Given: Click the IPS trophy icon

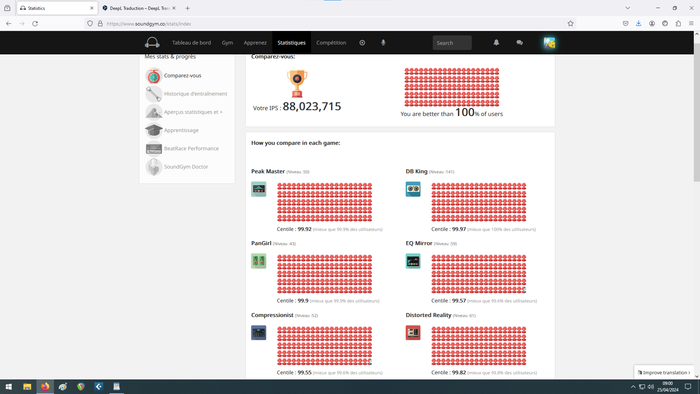Looking at the screenshot, I should coord(297,83).
